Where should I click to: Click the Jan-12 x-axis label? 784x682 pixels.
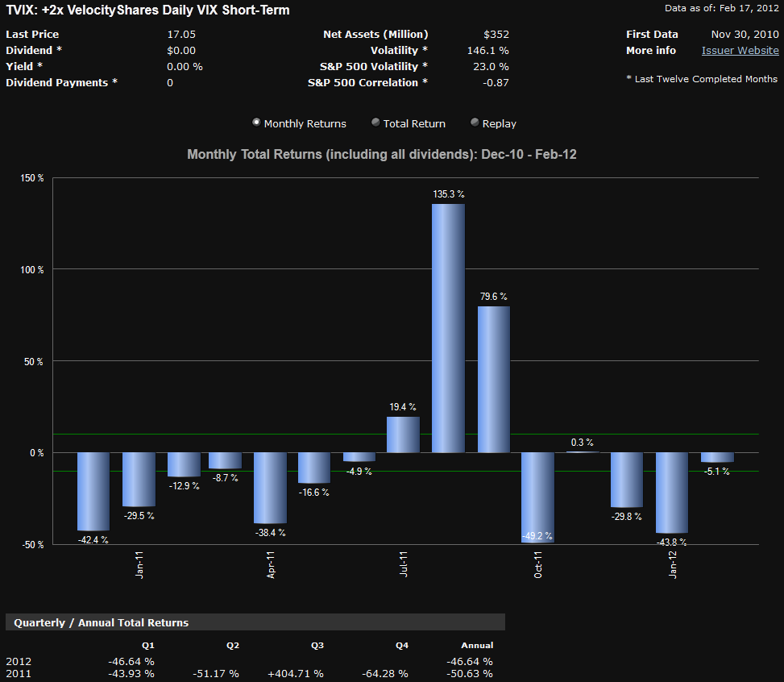(x=673, y=565)
